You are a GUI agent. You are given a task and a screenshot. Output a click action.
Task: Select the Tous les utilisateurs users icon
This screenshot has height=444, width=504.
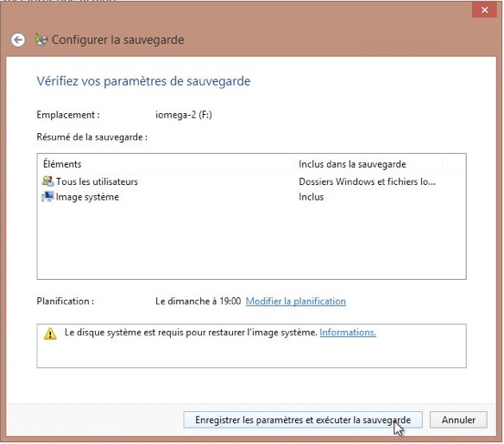click(x=47, y=181)
